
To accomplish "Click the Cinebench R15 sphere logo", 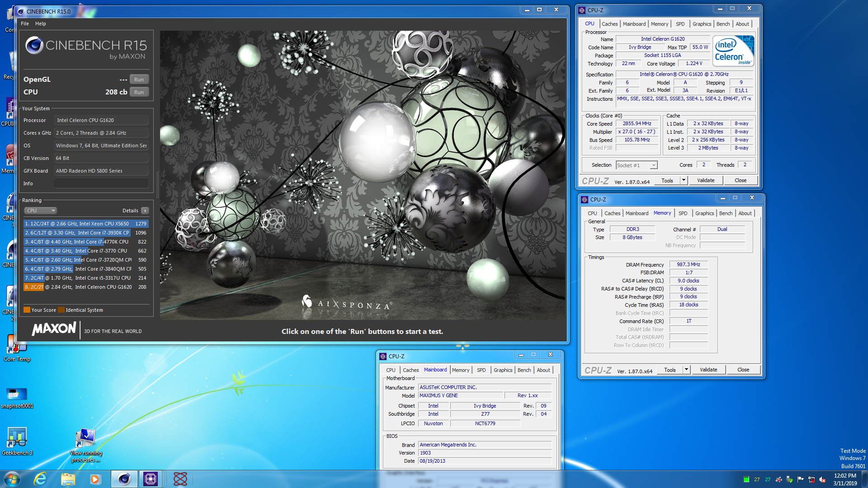I will click(34, 45).
